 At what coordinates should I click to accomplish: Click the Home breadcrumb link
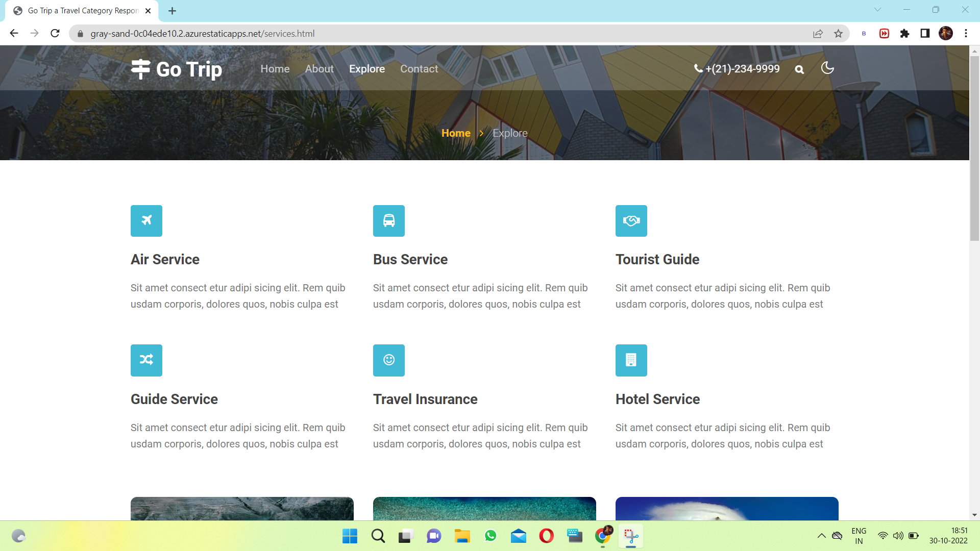pos(456,133)
